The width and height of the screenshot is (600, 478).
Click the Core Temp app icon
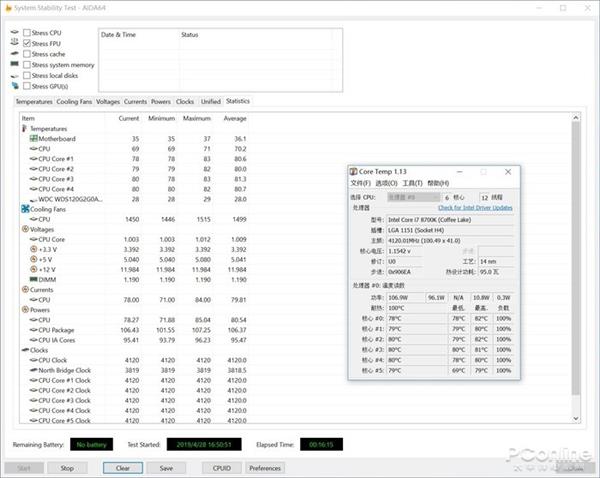click(352, 171)
